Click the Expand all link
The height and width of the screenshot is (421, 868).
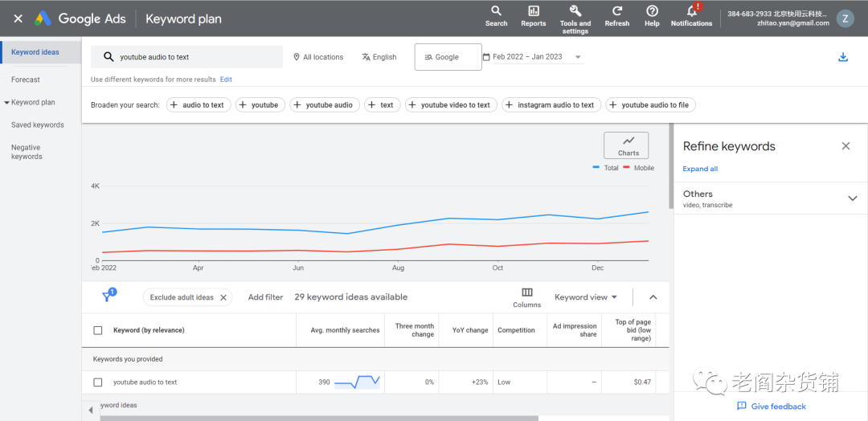pos(700,169)
